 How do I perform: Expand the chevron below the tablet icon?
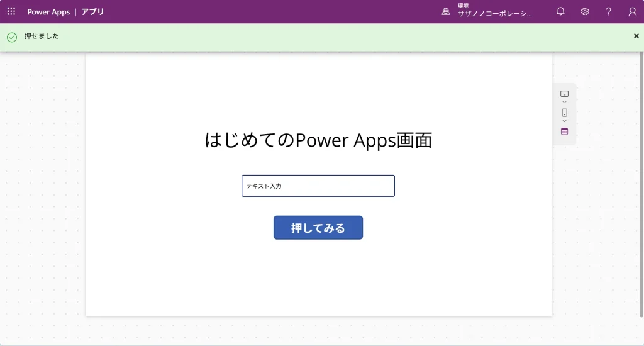564,102
